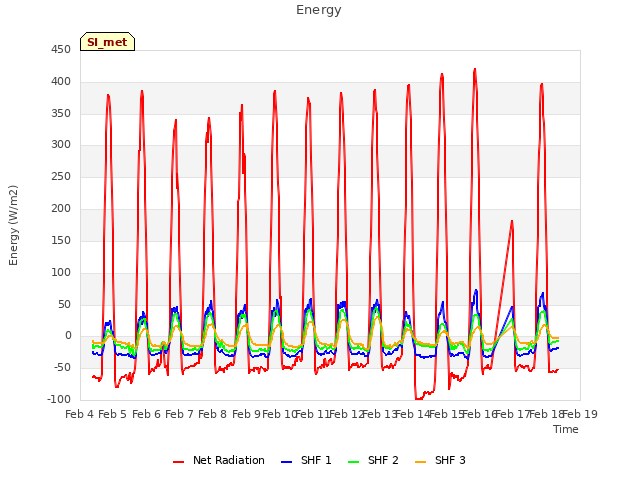Click the SI_met annotation label
Viewport: 640px width, 480px height.
click(107, 42)
